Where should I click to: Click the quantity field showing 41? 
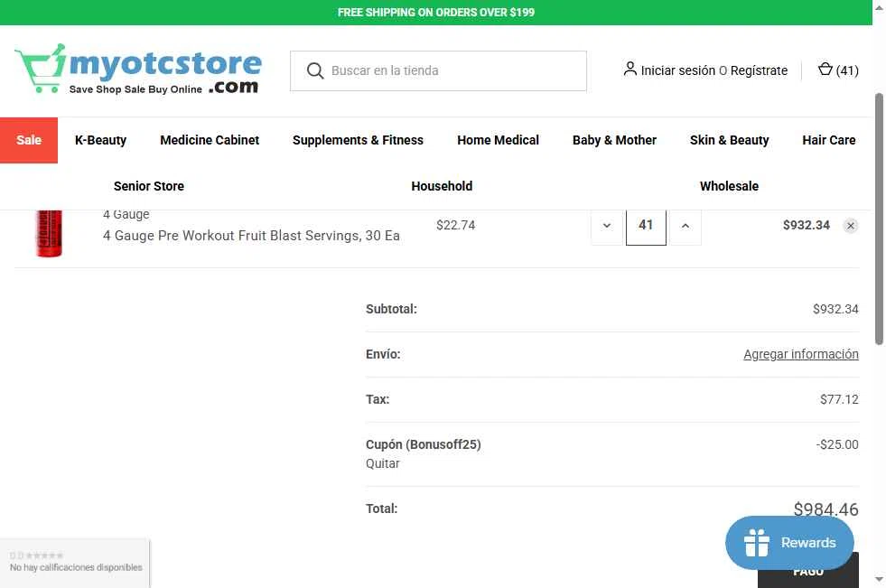point(646,226)
